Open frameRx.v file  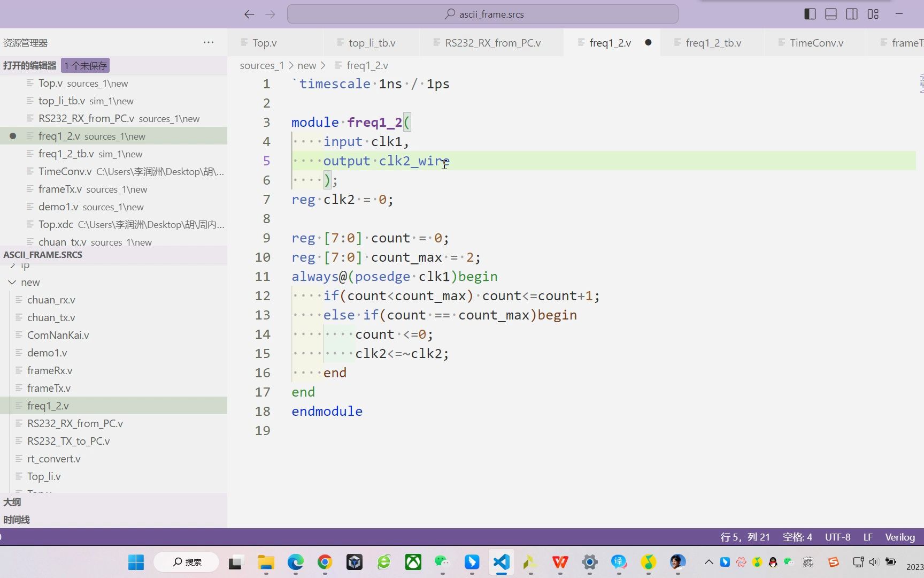[x=113, y=370]
